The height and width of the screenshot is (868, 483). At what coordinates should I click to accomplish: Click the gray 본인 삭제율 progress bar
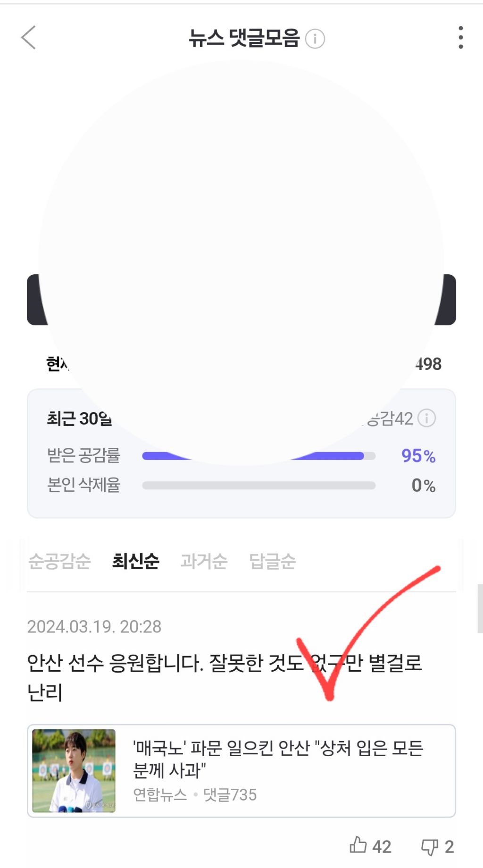coord(258,486)
